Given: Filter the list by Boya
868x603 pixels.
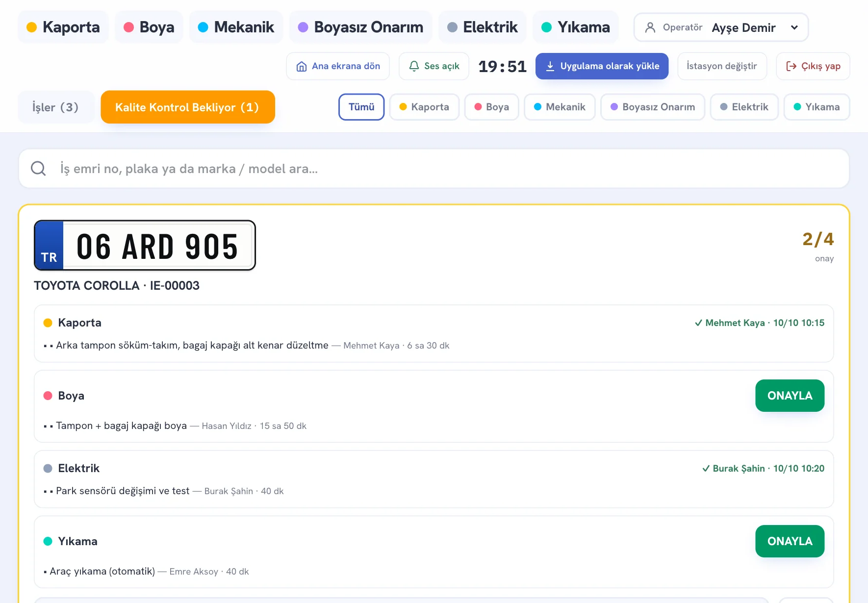Looking at the screenshot, I should point(491,107).
